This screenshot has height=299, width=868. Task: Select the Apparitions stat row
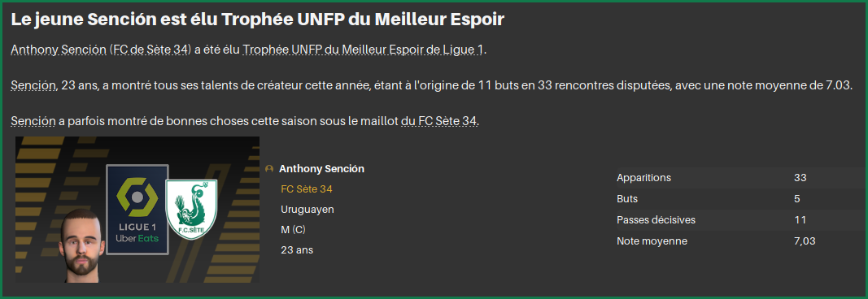click(739, 178)
